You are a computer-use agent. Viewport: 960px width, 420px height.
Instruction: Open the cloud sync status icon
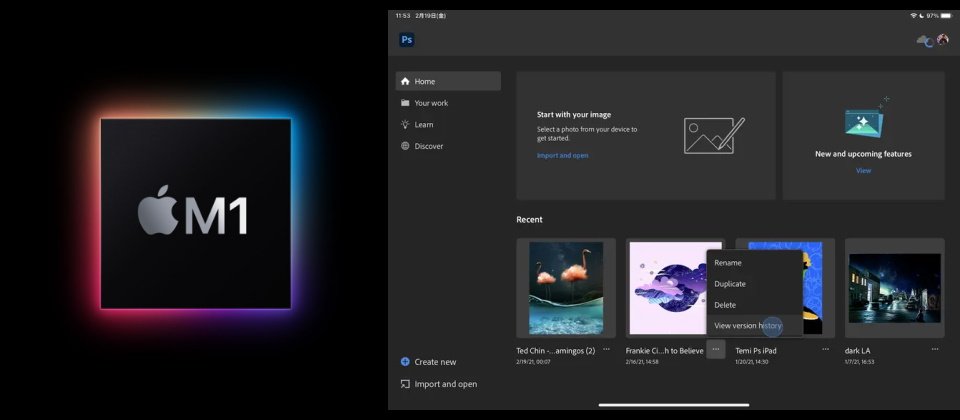(x=924, y=41)
